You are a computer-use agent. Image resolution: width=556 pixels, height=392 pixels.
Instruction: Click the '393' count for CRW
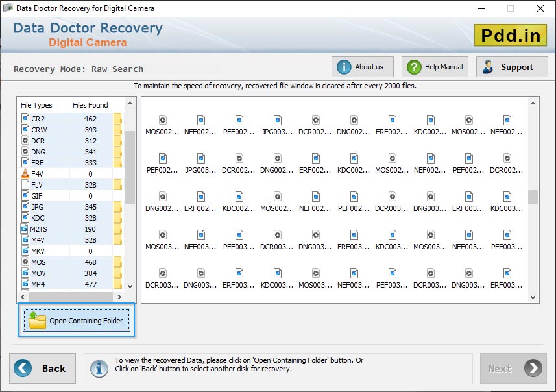click(x=90, y=130)
